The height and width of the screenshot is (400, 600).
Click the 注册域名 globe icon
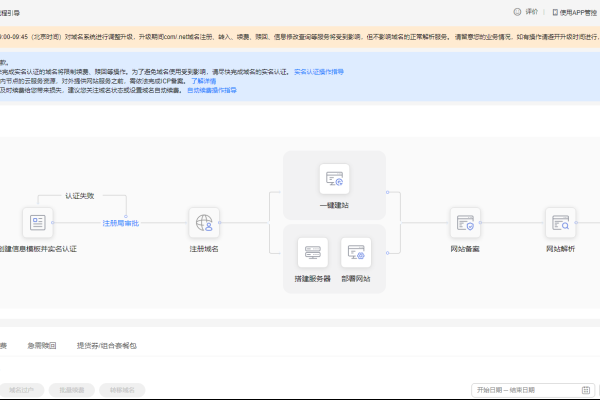204,222
